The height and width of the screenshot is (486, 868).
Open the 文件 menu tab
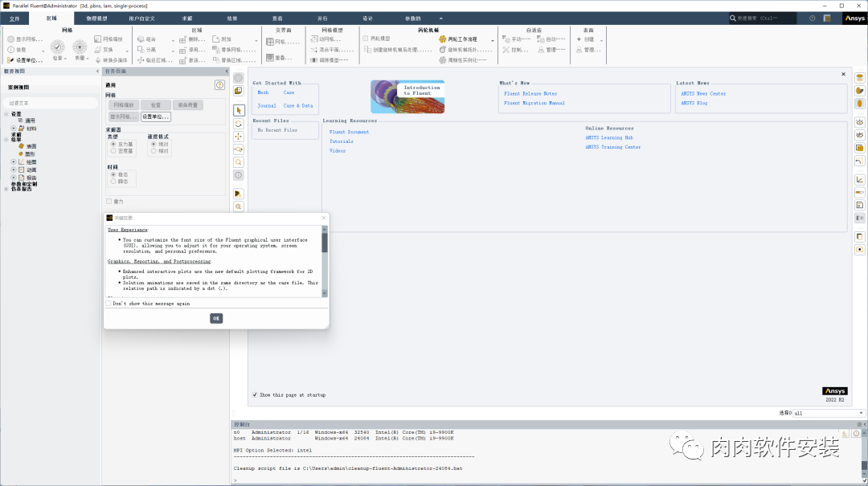pos(14,18)
